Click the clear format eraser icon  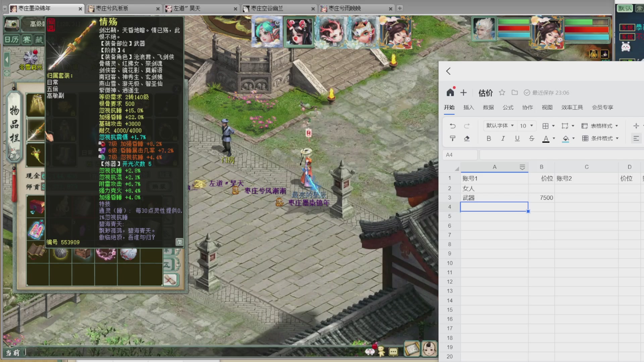[x=467, y=138]
